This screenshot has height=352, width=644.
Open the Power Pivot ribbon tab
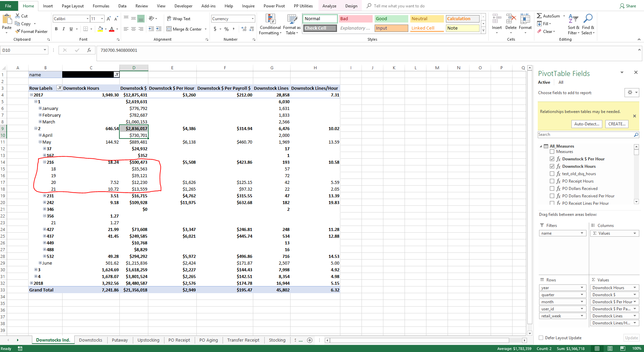coord(274,6)
